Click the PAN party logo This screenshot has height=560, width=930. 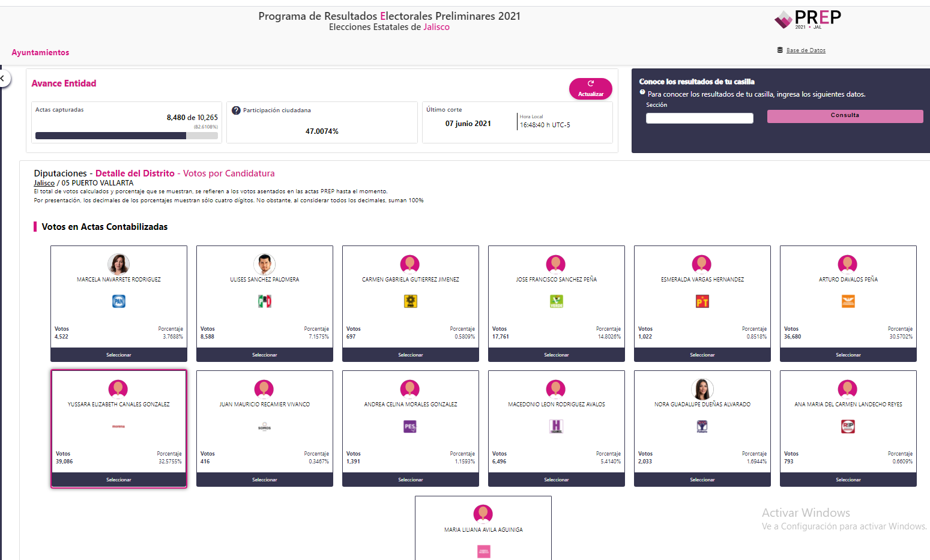[119, 301]
